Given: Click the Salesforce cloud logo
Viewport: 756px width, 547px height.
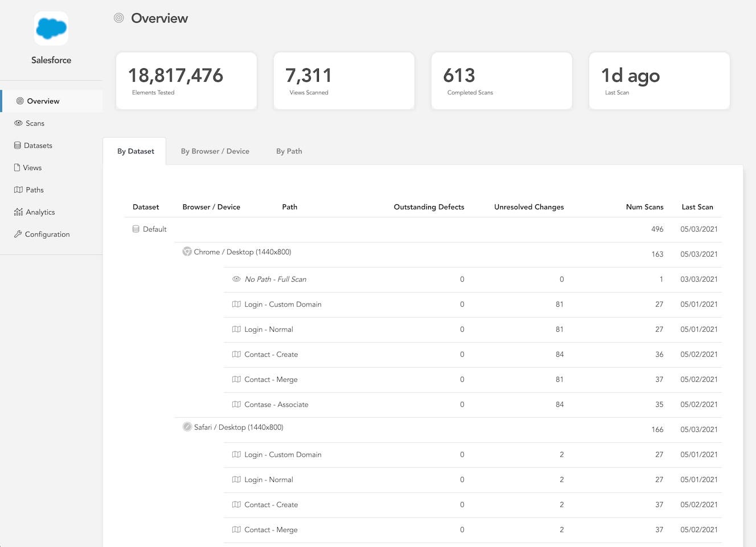Looking at the screenshot, I should (51, 28).
